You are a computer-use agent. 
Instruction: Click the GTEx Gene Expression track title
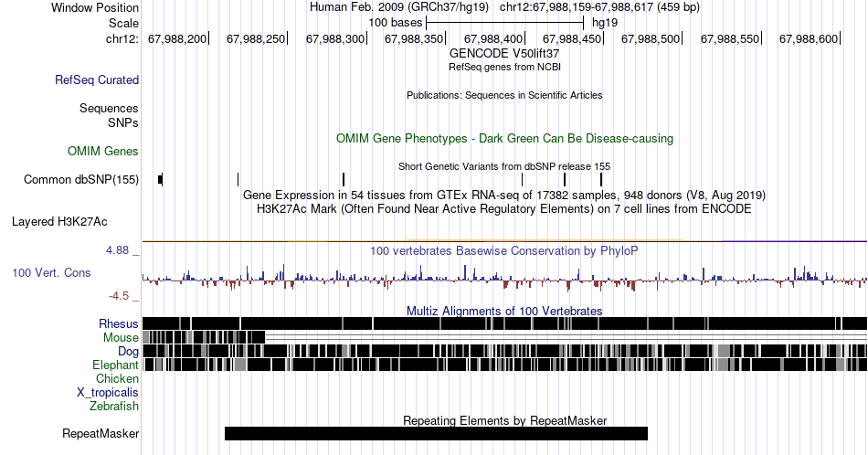[504, 195]
